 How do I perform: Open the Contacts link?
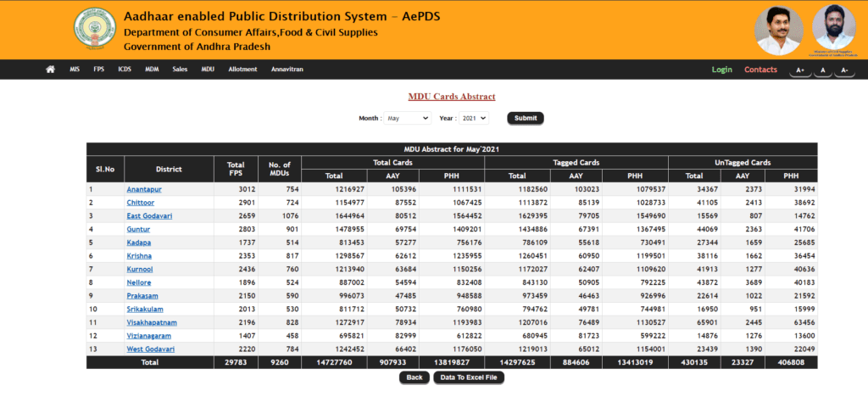tap(760, 70)
